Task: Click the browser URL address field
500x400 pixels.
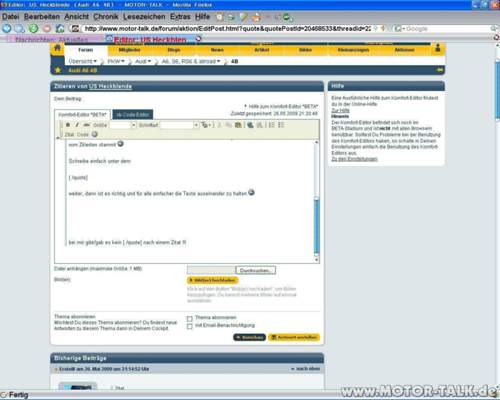Action: 227,29
